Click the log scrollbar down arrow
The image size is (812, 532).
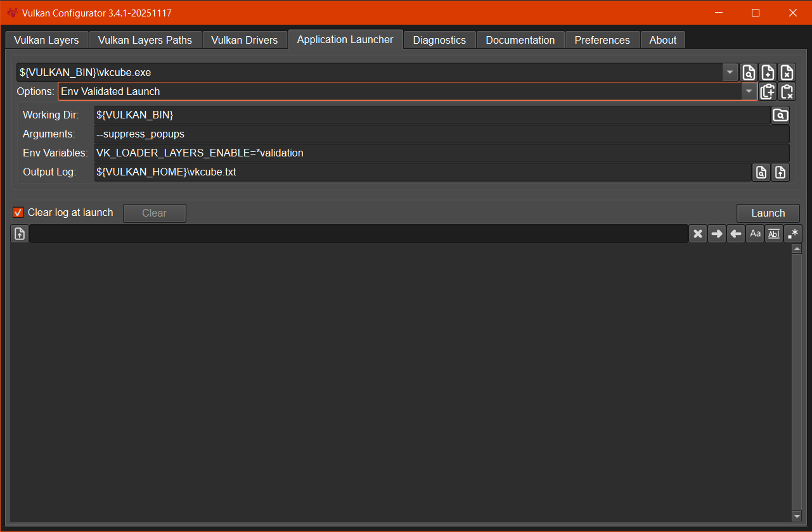click(x=797, y=516)
